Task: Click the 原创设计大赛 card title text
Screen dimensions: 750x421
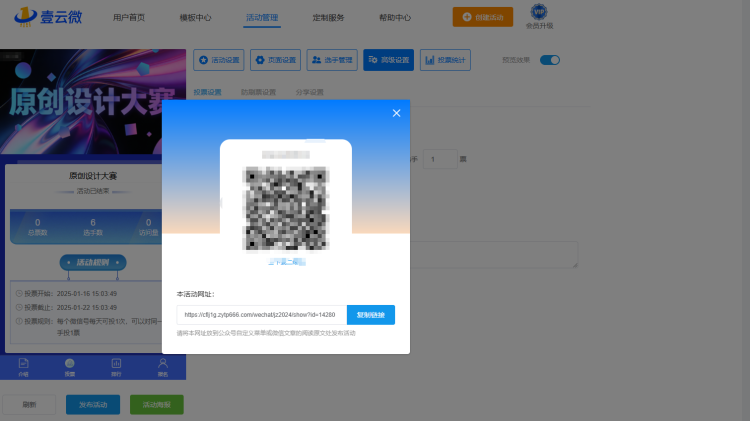Action: pyautogui.click(x=93, y=176)
